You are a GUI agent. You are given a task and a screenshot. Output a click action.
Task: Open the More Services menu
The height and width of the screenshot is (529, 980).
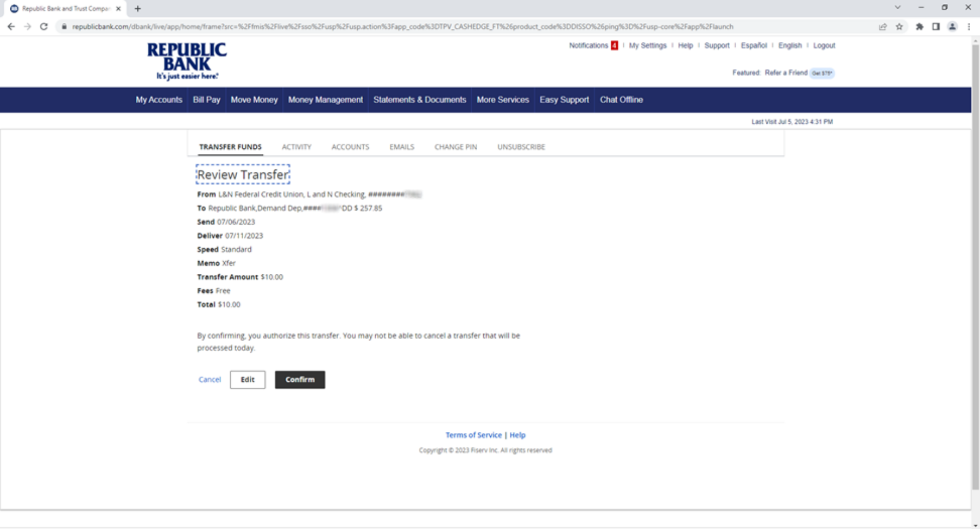tap(503, 100)
